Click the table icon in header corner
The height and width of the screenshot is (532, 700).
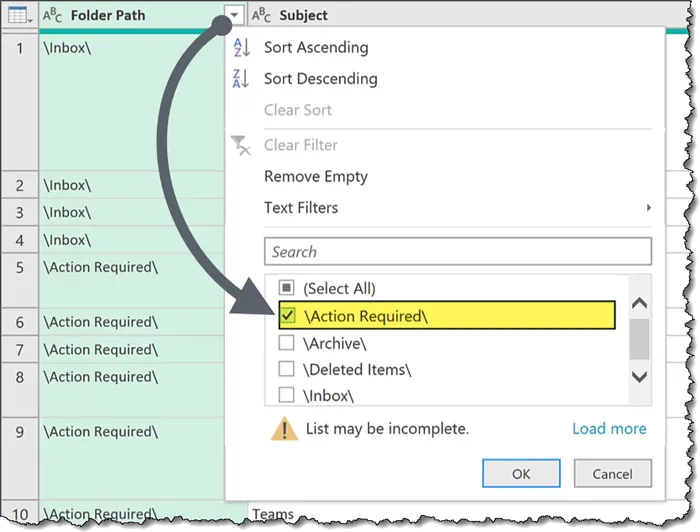(x=18, y=15)
